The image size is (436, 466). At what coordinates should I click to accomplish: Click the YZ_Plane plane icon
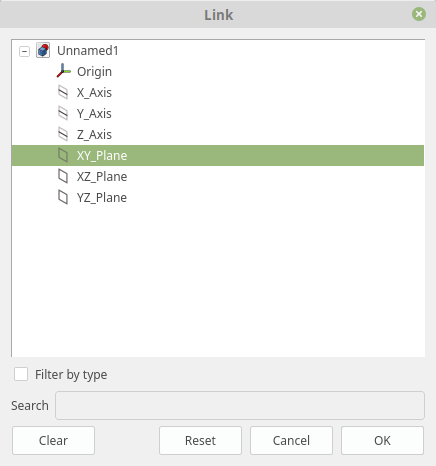point(63,197)
